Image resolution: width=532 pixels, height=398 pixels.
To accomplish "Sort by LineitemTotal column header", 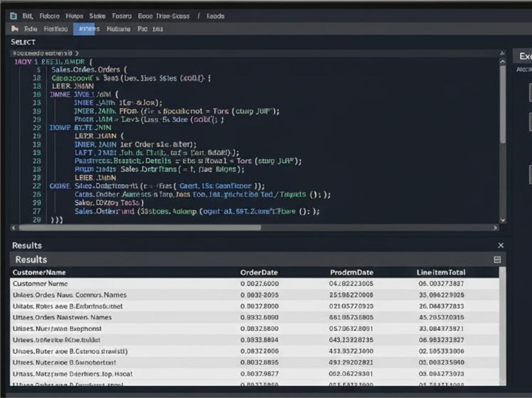I will [440, 272].
